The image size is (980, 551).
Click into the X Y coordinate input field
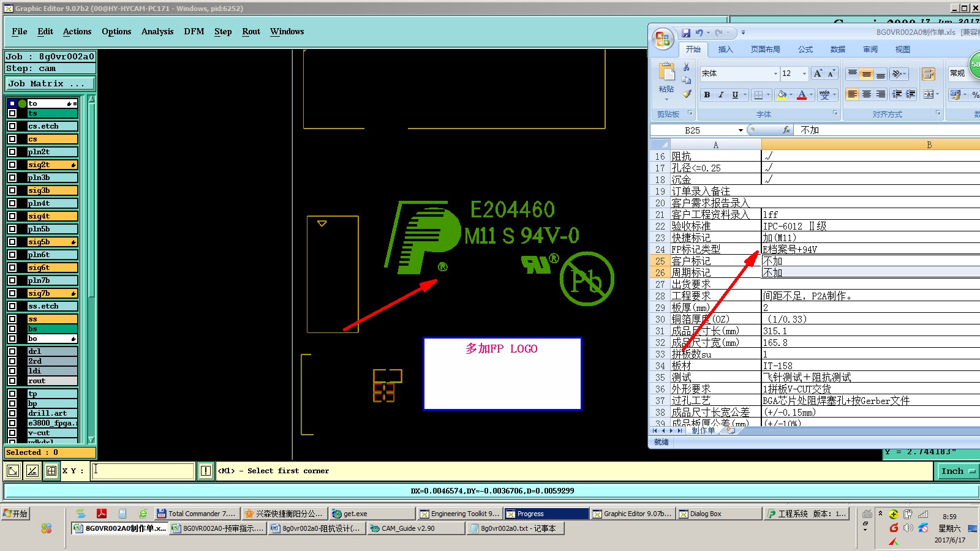click(143, 471)
